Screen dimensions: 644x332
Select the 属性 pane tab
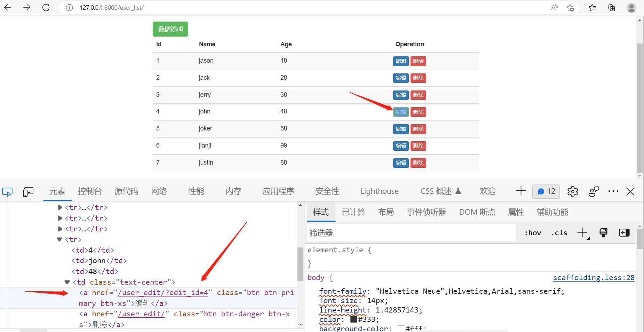point(516,212)
